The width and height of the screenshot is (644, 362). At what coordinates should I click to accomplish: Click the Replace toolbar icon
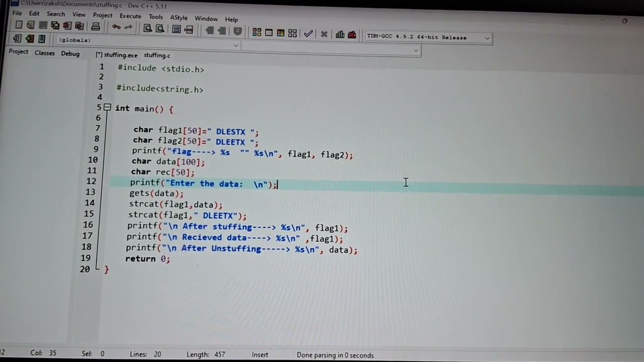click(x=159, y=29)
